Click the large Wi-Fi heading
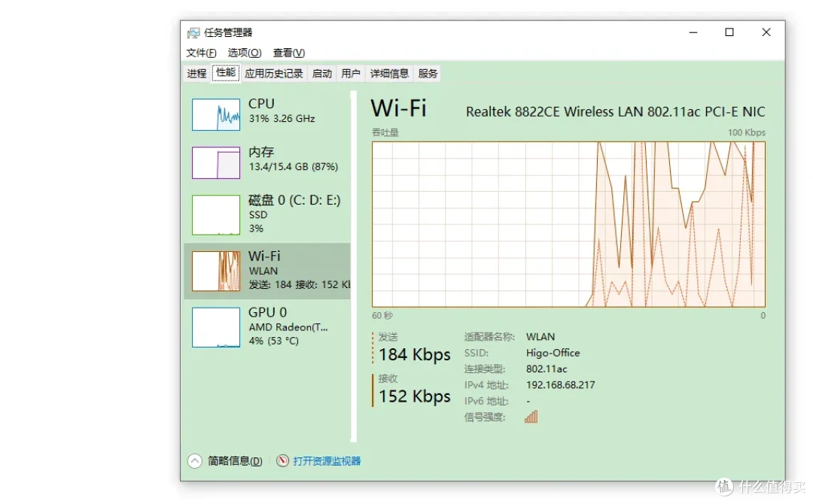813x504 pixels. (x=398, y=109)
